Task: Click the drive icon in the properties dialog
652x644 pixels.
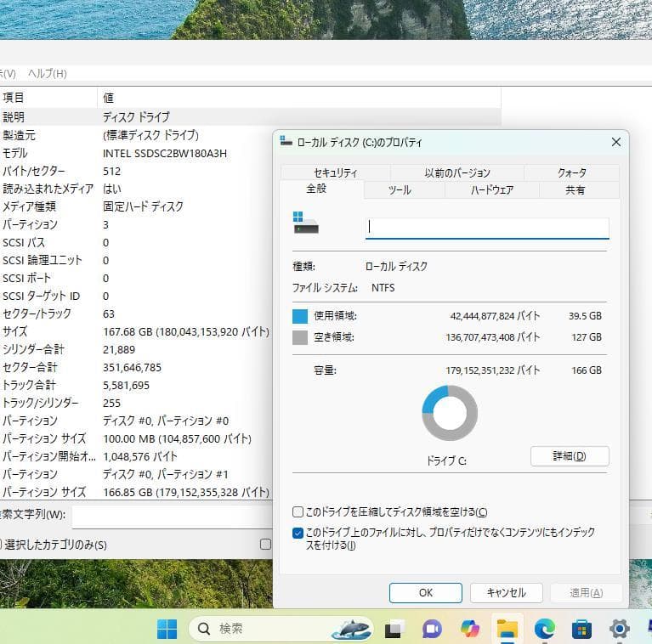Action: (x=306, y=223)
